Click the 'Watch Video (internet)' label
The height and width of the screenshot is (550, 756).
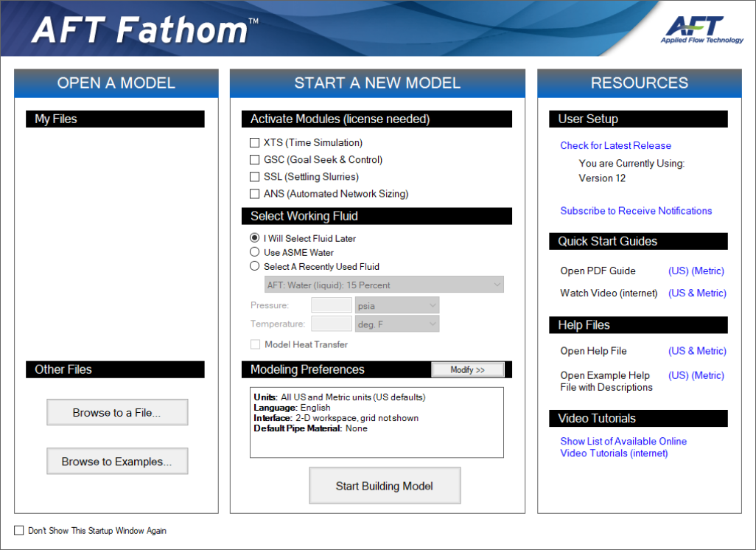click(609, 293)
